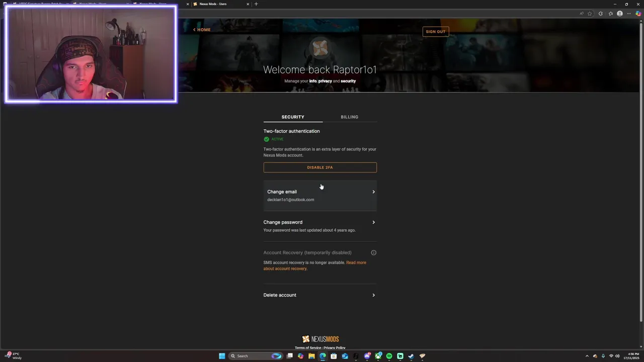Switch to the SECURITY tab

pyautogui.click(x=293, y=117)
